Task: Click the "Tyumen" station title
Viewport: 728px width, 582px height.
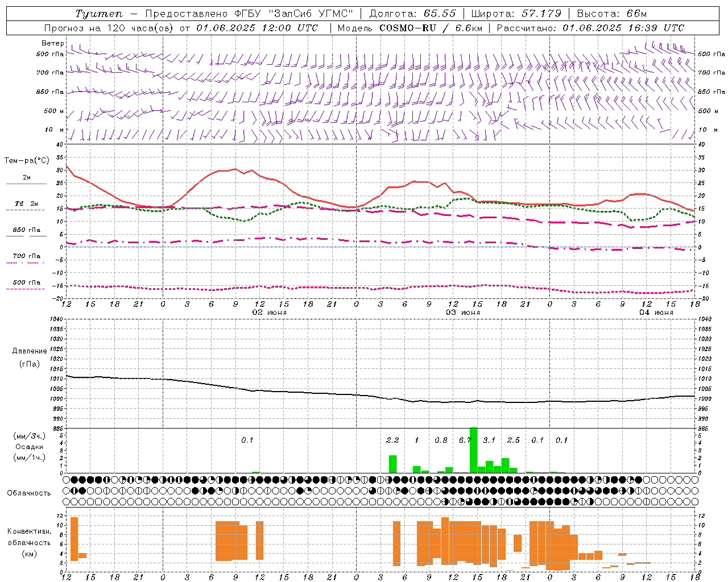Action: tap(99, 14)
